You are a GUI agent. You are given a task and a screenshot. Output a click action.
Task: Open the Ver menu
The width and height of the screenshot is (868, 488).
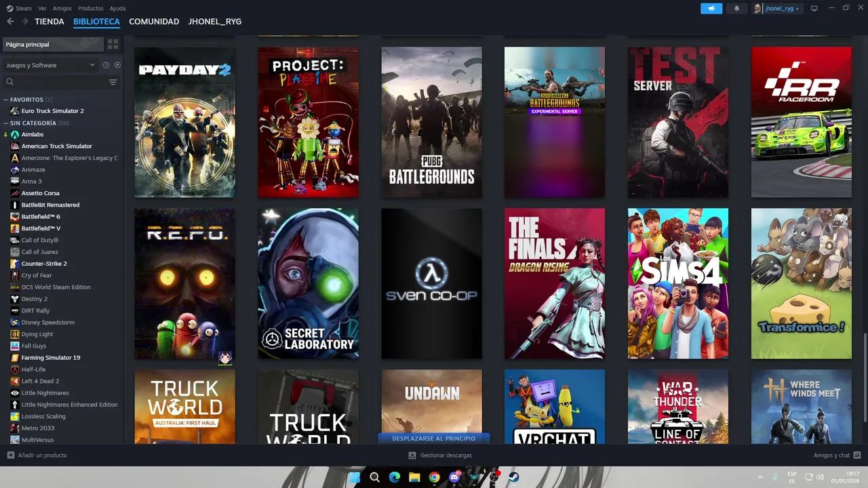(43, 8)
